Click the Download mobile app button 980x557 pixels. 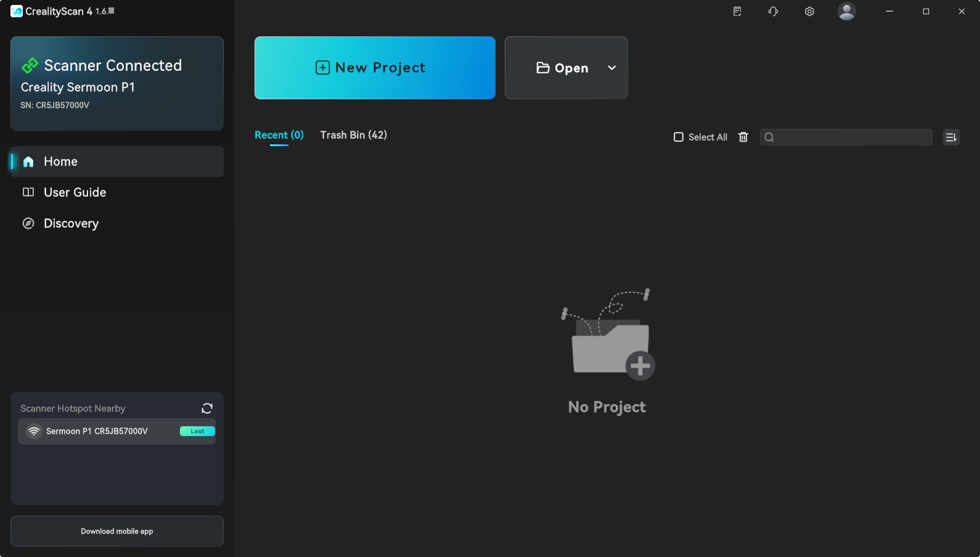117,531
